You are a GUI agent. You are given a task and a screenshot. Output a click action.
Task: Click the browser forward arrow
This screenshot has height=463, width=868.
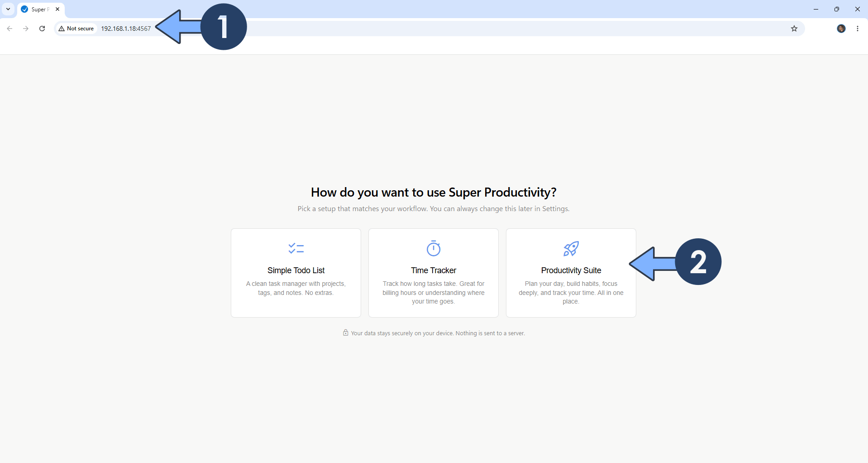[x=26, y=29]
